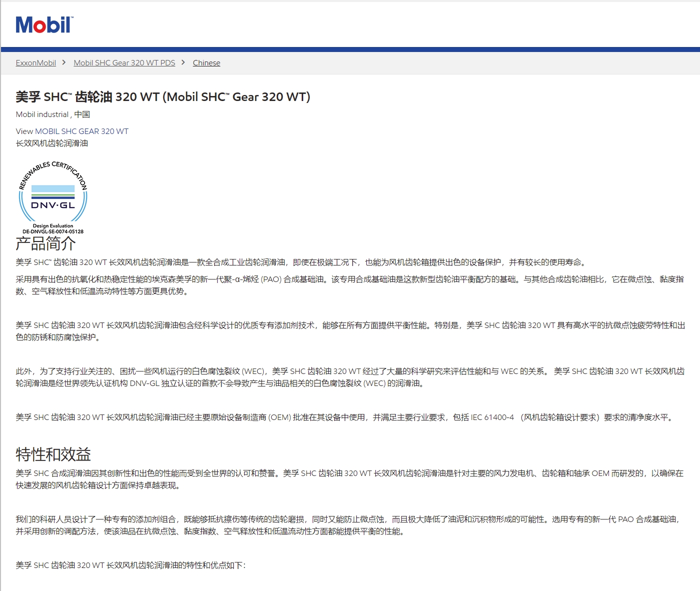Click the chevron after ExxonMobil breadcrumb
Image resolution: width=700 pixels, height=591 pixels.
pyautogui.click(x=64, y=62)
